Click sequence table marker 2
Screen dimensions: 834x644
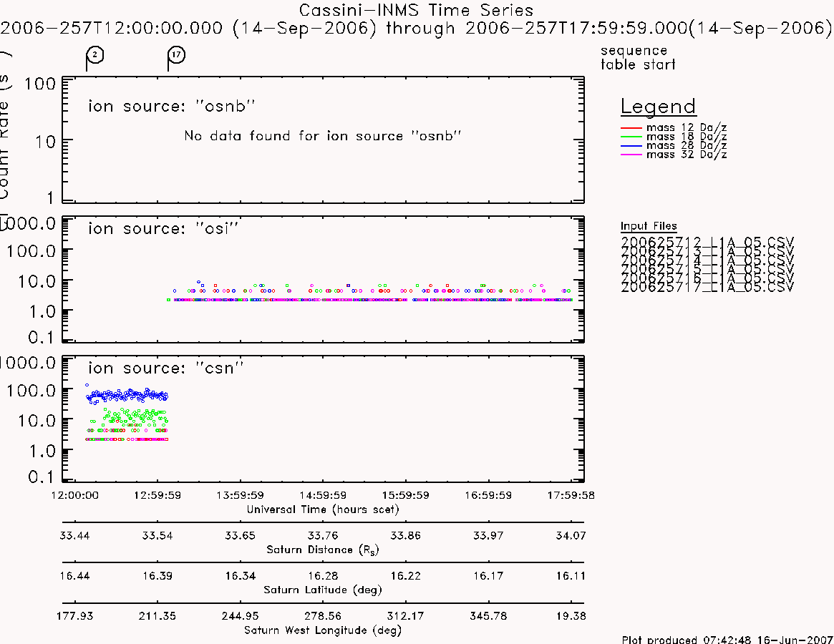point(94,55)
